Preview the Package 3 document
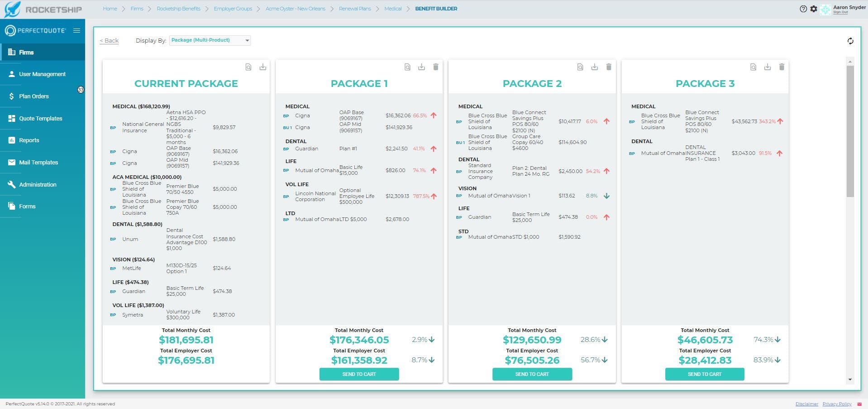 click(x=753, y=67)
